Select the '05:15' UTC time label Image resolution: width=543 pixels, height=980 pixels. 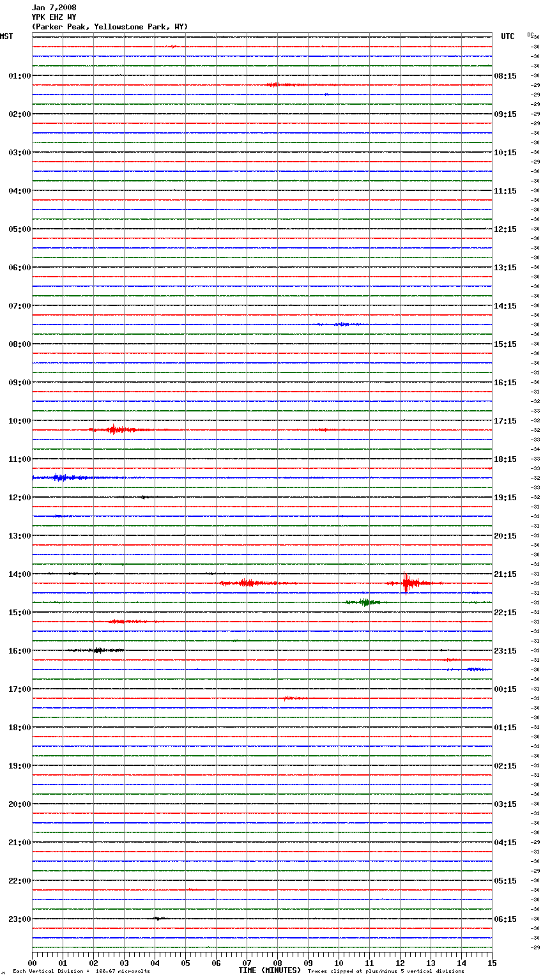[505, 881]
